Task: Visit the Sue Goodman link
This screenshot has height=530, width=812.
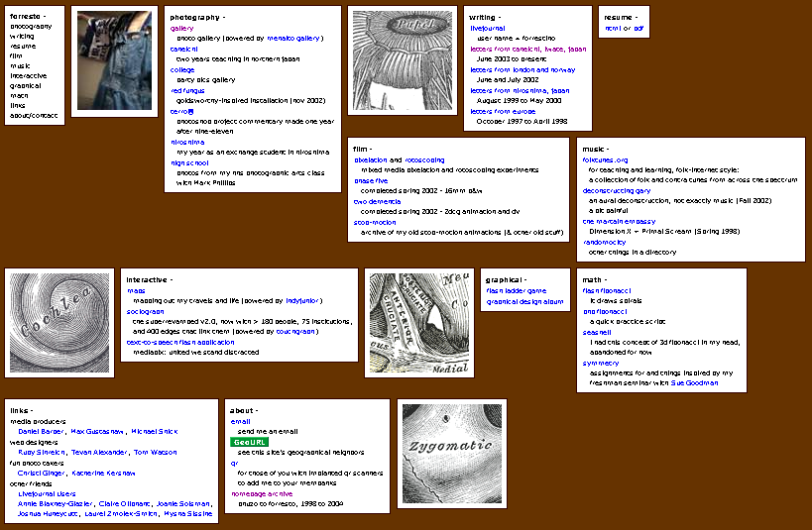Action: point(694,383)
